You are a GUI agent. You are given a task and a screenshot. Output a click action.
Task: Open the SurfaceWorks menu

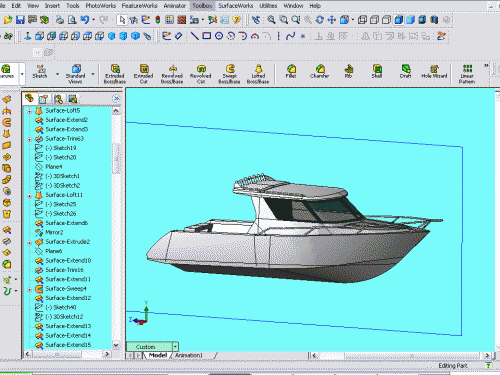pyautogui.click(x=236, y=6)
